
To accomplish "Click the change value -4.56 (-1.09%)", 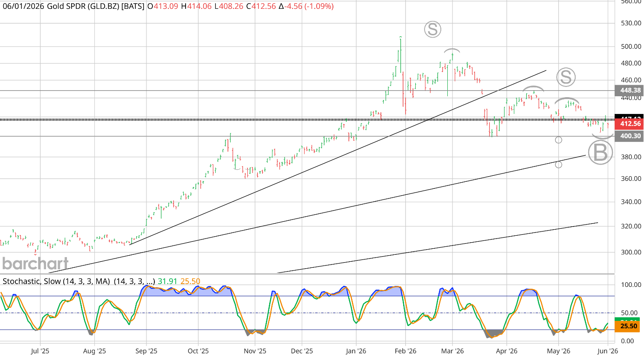I will point(307,7).
